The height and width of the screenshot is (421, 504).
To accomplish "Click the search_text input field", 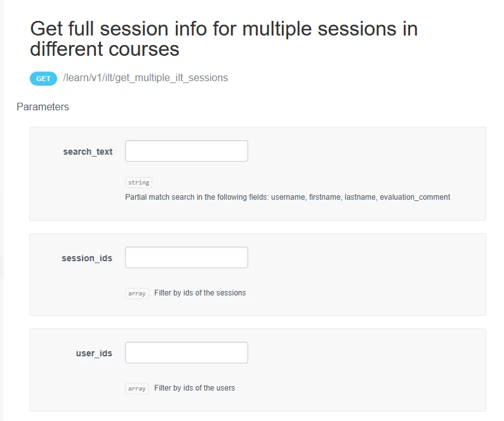I will (x=186, y=152).
